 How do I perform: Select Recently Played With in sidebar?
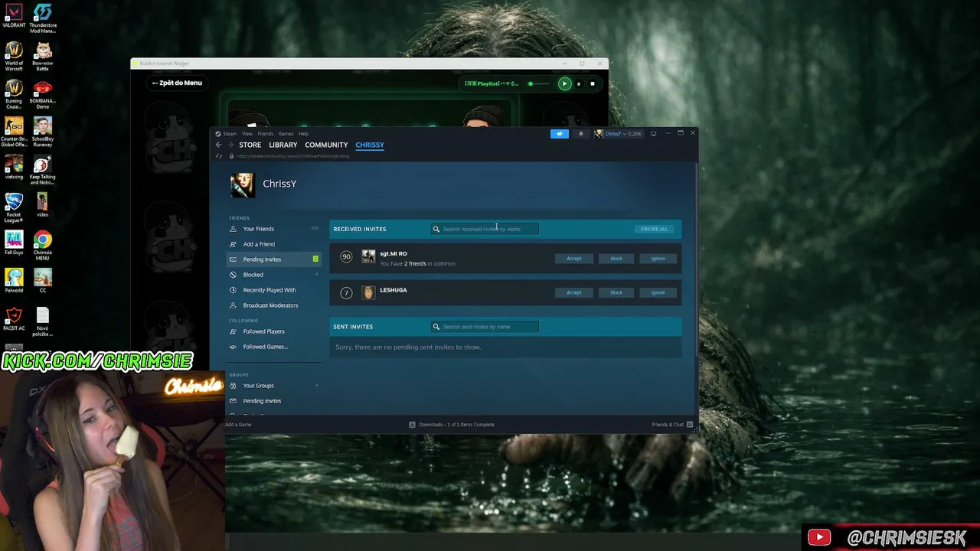(273, 290)
